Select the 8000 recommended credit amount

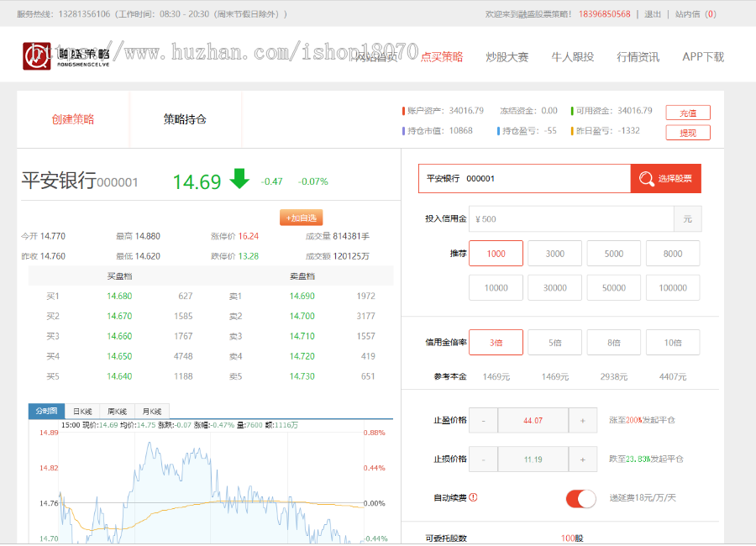point(672,255)
